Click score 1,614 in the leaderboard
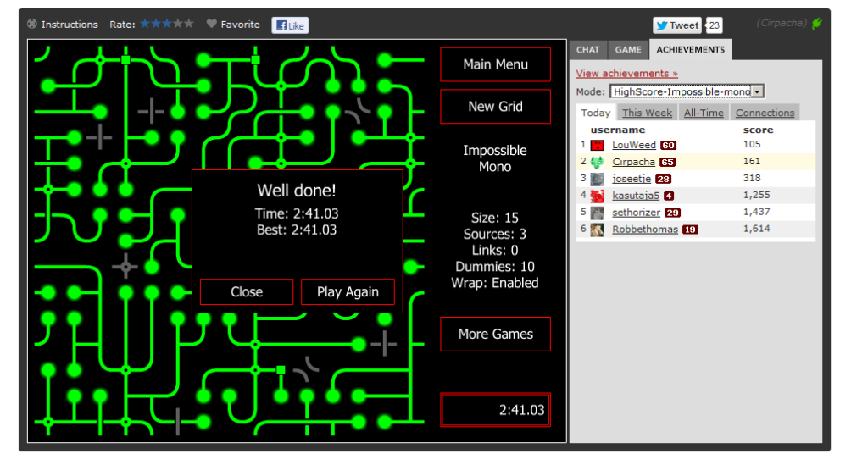The width and height of the screenshot is (868, 476). point(756,229)
